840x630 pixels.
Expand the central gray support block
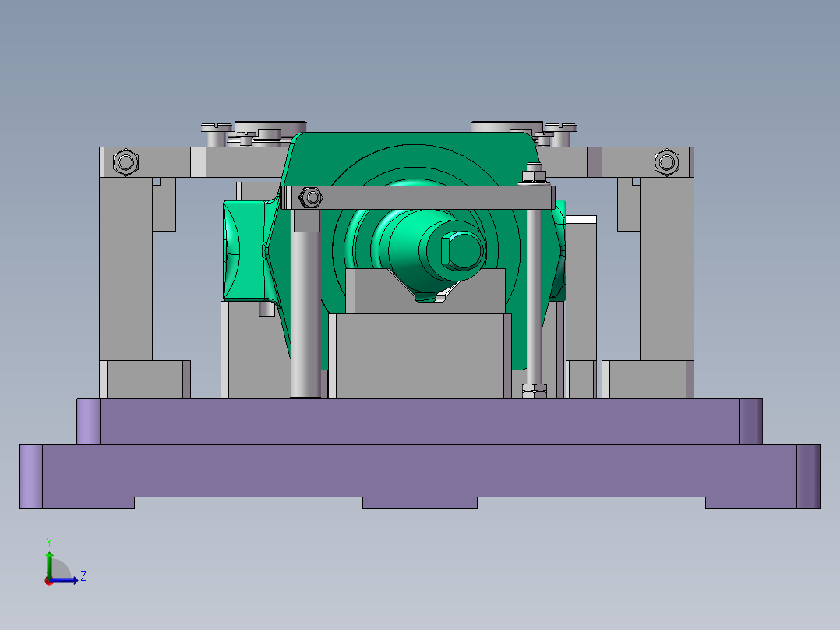click(x=421, y=351)
